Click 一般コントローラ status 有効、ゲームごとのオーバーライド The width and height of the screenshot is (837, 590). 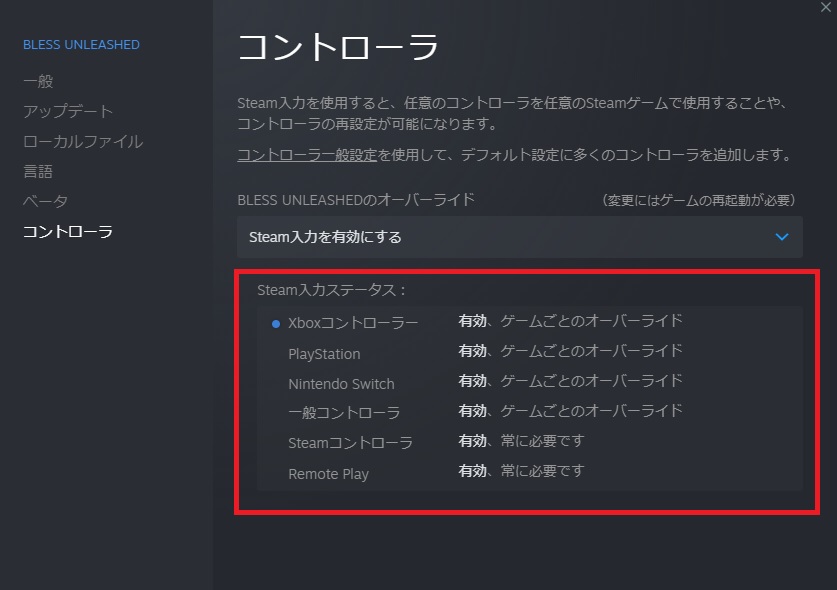tap(570, 411)
